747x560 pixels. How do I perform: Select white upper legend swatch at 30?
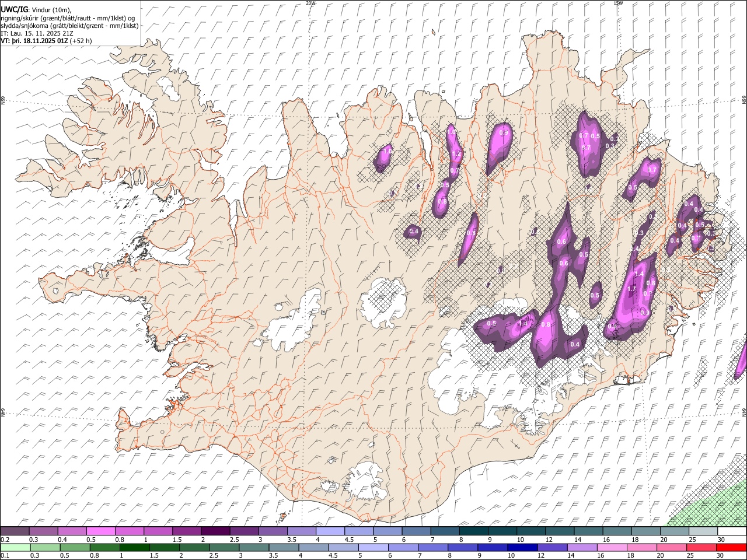point(732,531)
